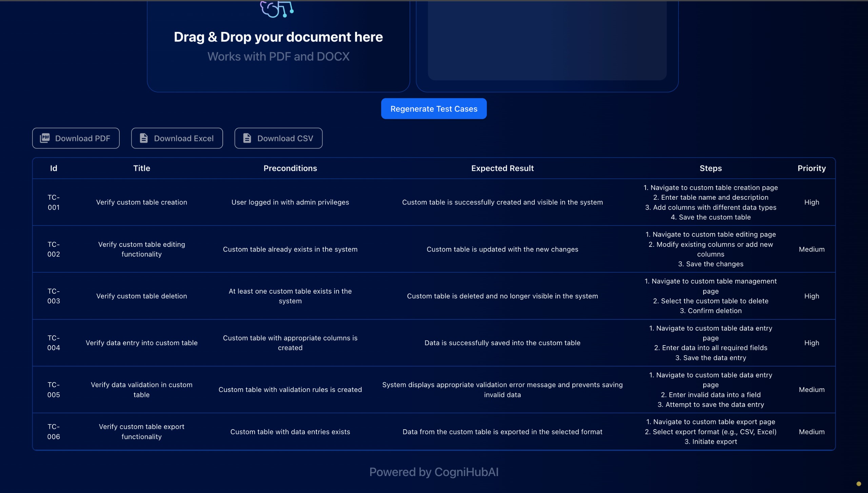Click the document icon in Download CSV
This screenshot has height=493, width=868.
(x=247, y=138)
